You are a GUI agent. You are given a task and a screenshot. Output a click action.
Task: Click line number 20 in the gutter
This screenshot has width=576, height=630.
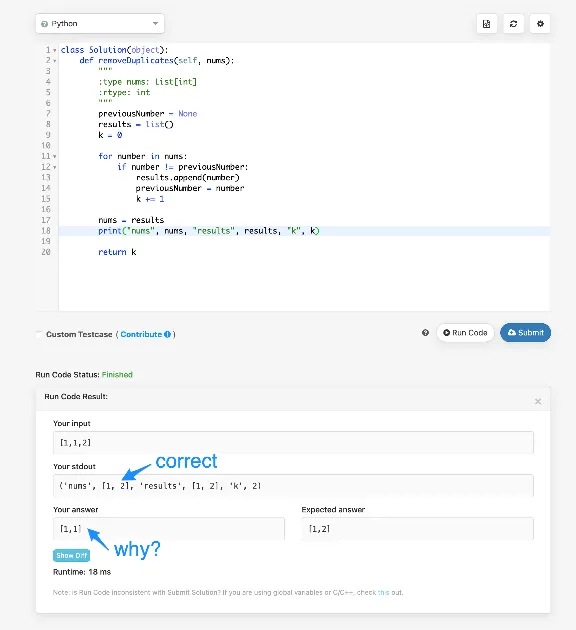(x=46, y=252)
